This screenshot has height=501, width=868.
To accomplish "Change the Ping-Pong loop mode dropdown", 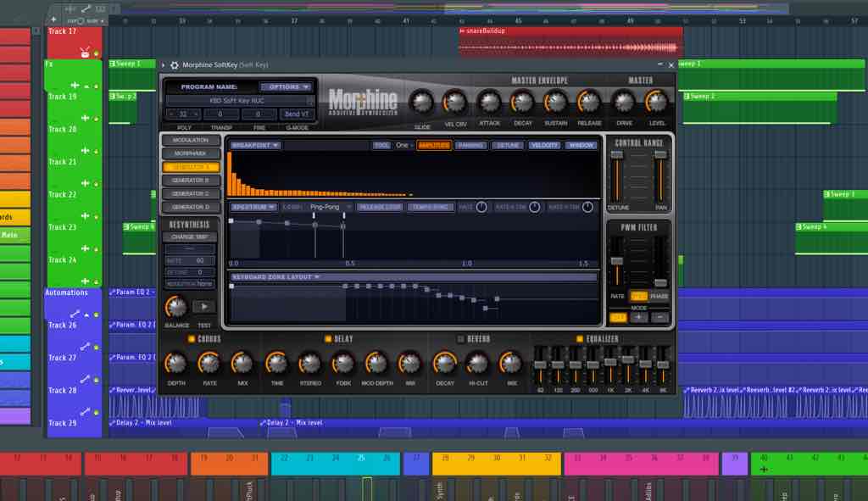I will [330, 207].
